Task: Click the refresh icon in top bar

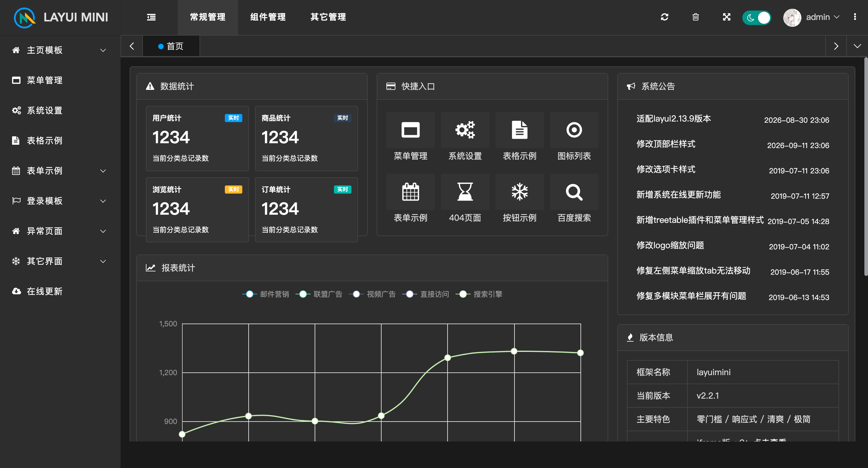Action: point(665,17)
